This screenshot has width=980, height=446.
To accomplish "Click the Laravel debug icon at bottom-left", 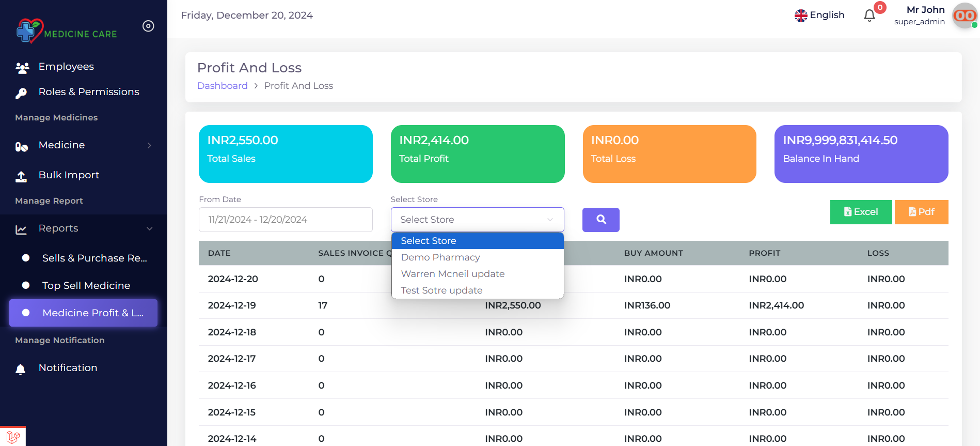I will click(13, 436).
